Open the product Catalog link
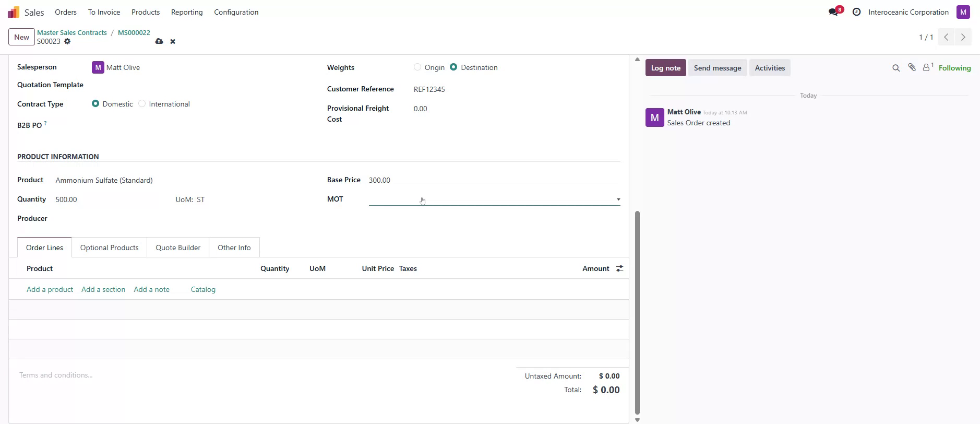The width and height of the screenshot is (980, 424). 203,289
